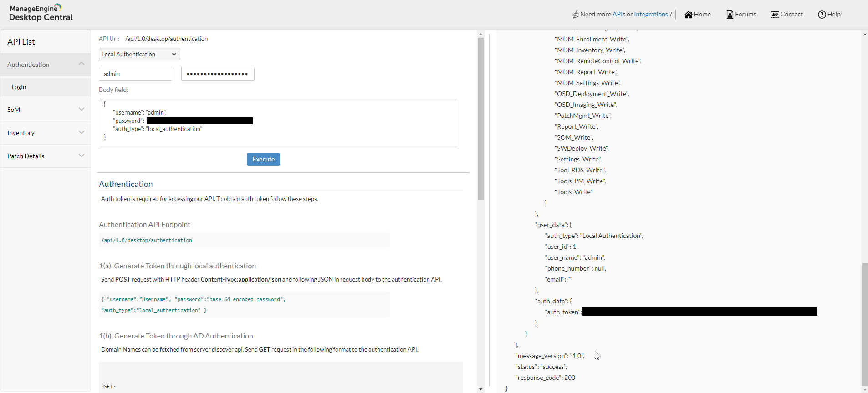Click the Forums document icon
The width and height of the screenshot is (868, 393).
730,15
